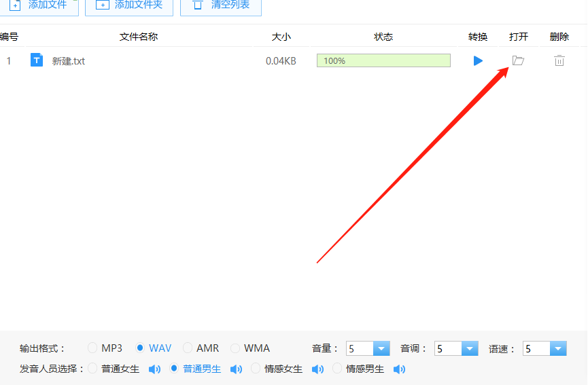This screenshot has width=588, height=385.
Task: Preview the 普通女生 voice with its speaker icon
Action: [x=154, y=369]
